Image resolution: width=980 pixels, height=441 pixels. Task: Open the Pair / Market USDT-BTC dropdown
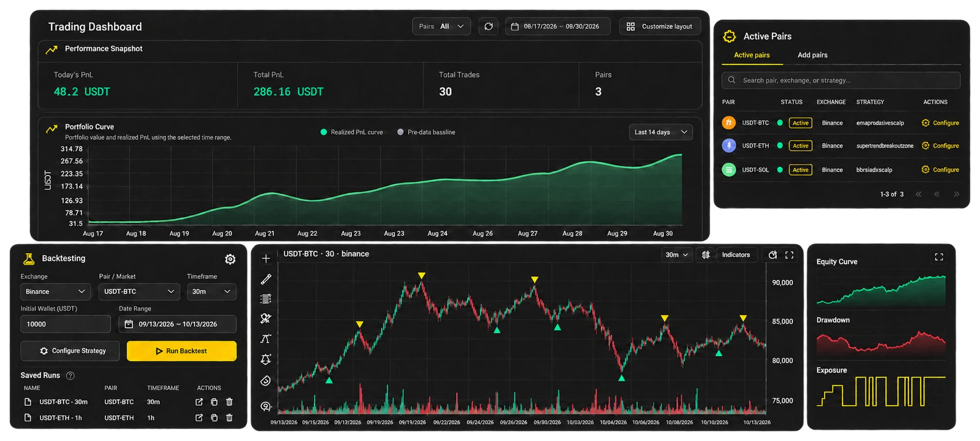tap(139, 291)
